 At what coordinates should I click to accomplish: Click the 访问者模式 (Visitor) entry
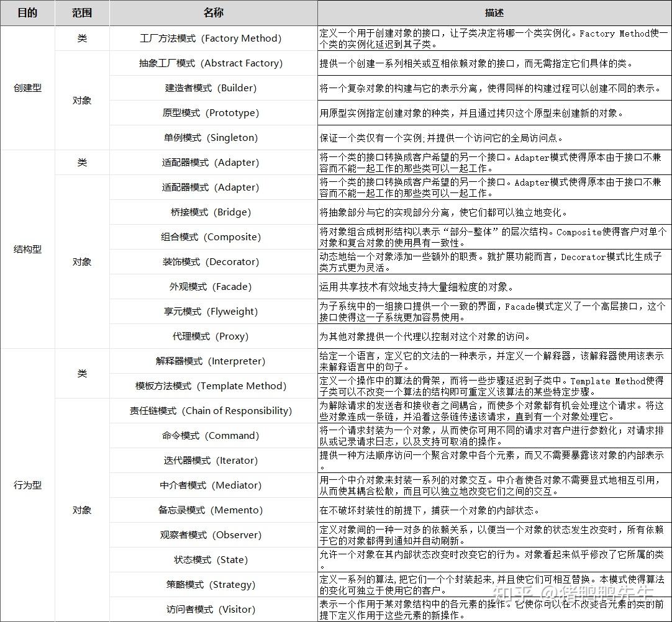(212, 609)
